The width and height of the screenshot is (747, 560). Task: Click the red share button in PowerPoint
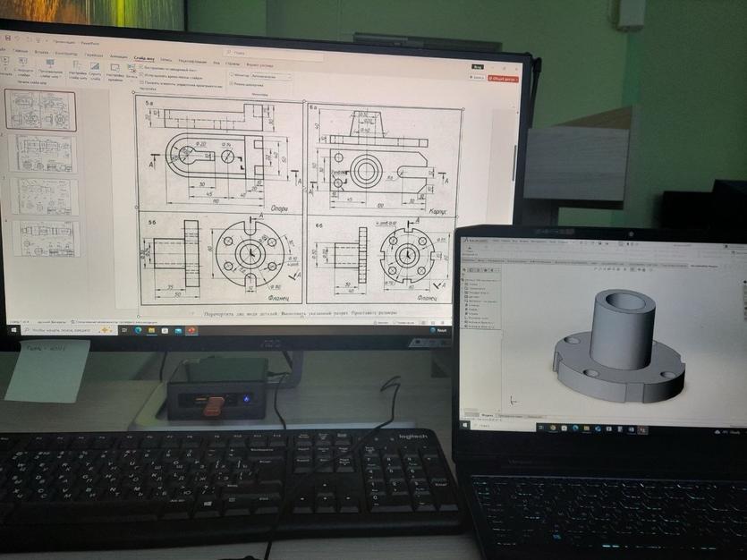(x=501, y=79)
